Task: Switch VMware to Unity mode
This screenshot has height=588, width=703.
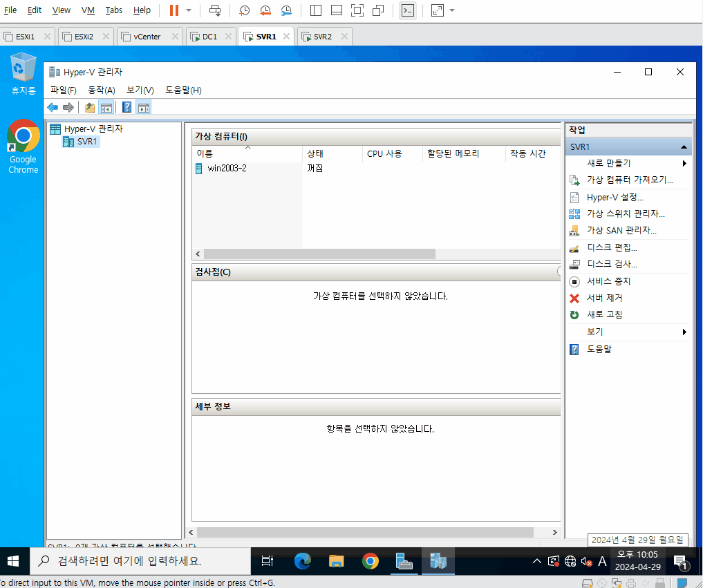Action: pyautogui.click(x=378, y=10)
